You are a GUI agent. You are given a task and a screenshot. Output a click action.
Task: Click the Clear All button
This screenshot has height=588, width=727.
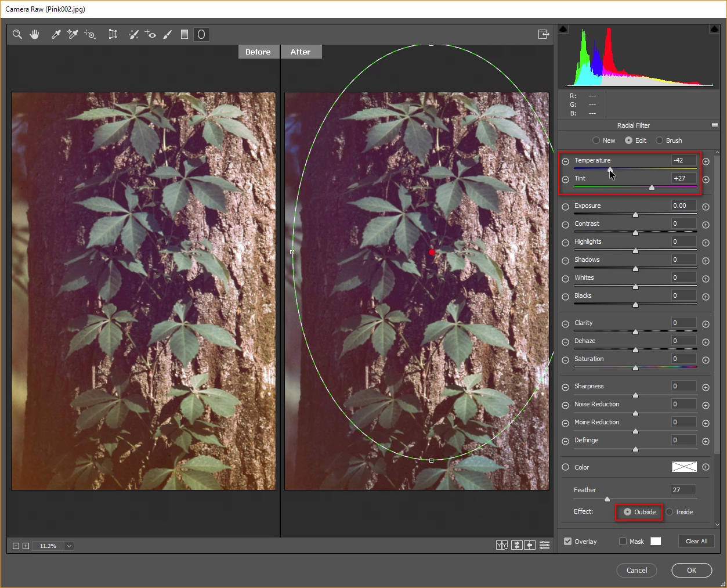coord(696,541)
